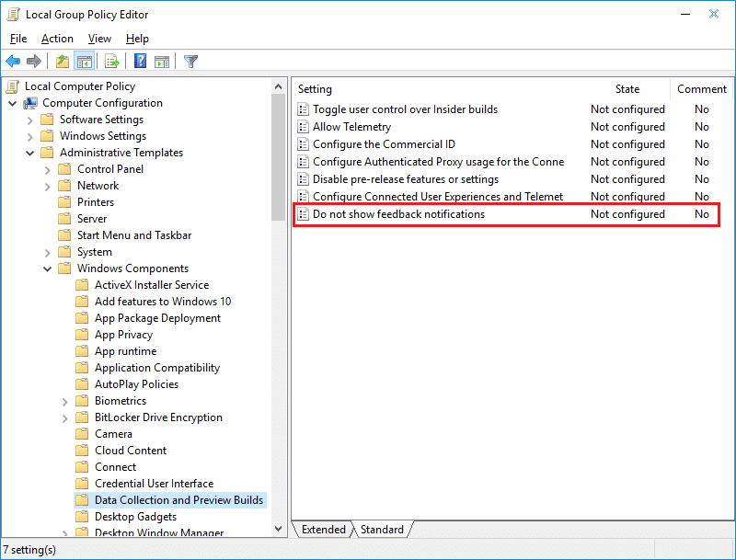Viewport: 736px width, 560px height.
Task: Click the gray Forward arrow in toolbar
Action: pyautogui.click(x=34, y=61)
